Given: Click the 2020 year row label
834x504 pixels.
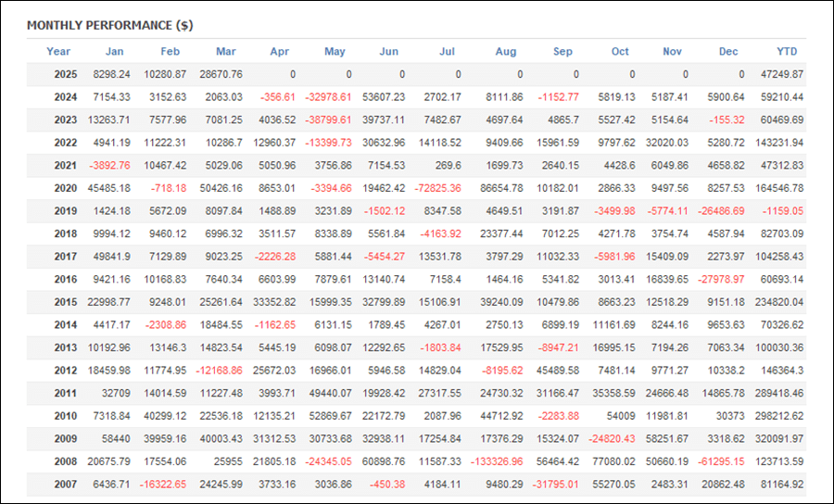Looking at the screenshot, I should tap(66, 188).
